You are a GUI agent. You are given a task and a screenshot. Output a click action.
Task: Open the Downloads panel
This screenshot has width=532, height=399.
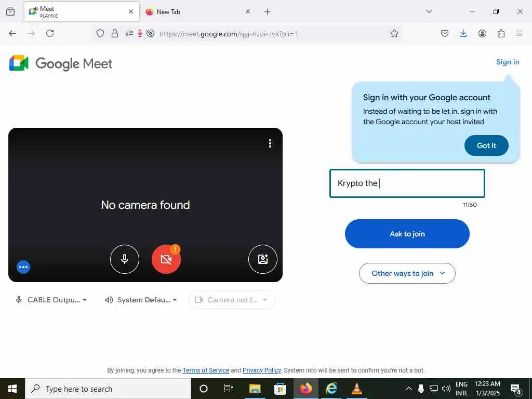coord(463,33)
